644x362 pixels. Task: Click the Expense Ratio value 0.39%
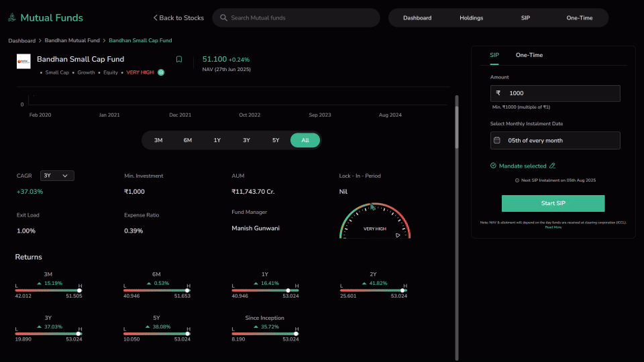(x=133, y=231)
